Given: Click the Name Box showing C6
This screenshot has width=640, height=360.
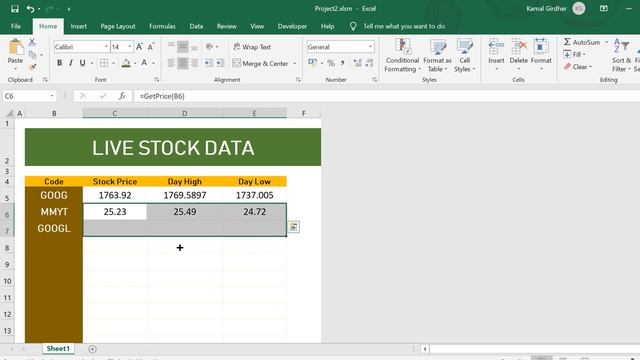Looking at the screenshot, I should [29, 96].
